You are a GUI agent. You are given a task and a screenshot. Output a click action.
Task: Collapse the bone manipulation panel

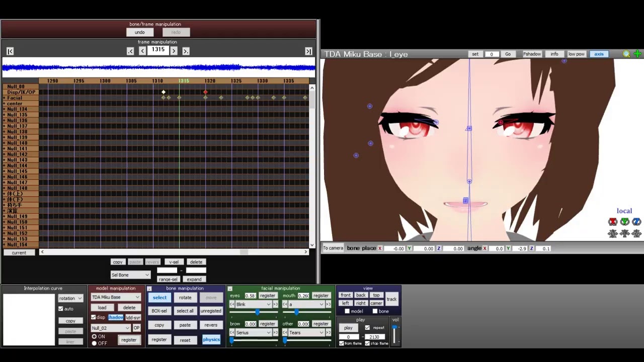[149, 289]
